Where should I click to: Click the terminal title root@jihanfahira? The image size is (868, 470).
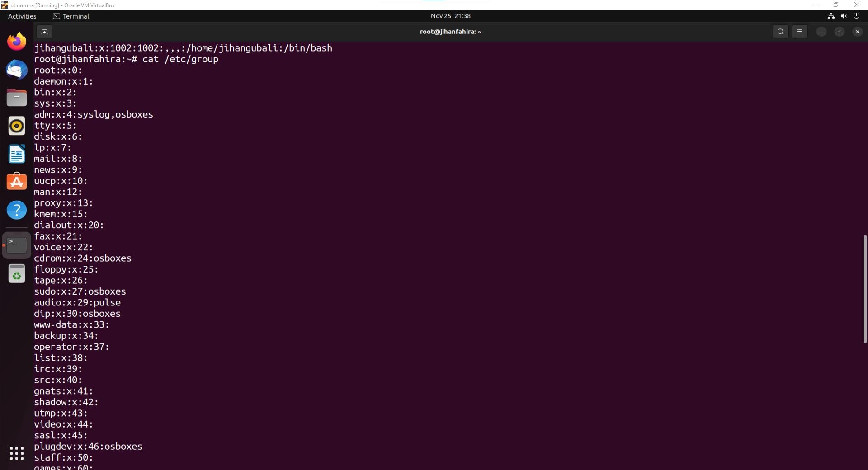451,32
